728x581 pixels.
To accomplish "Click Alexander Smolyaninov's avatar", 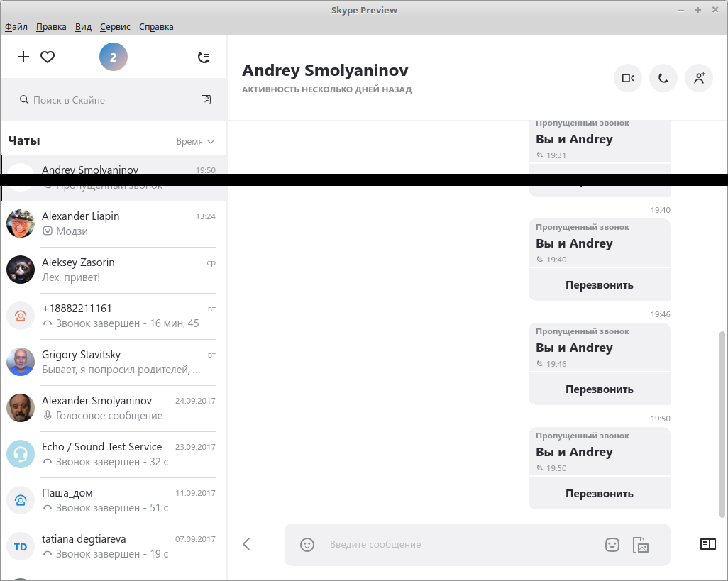I will point(21,408).
